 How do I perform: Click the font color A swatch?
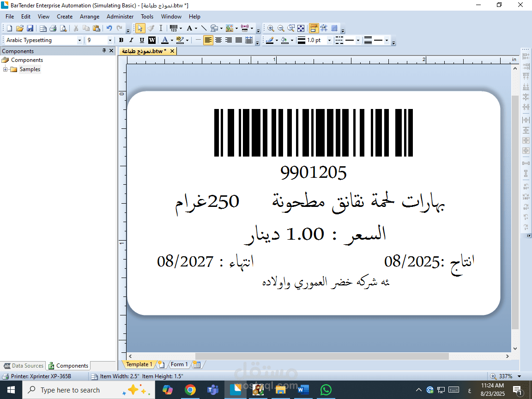pos(165,40)
